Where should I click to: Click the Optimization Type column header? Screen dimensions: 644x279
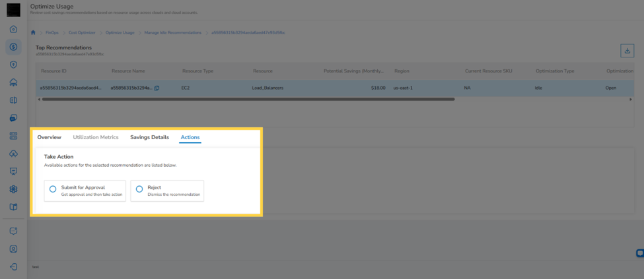[555, 71]
